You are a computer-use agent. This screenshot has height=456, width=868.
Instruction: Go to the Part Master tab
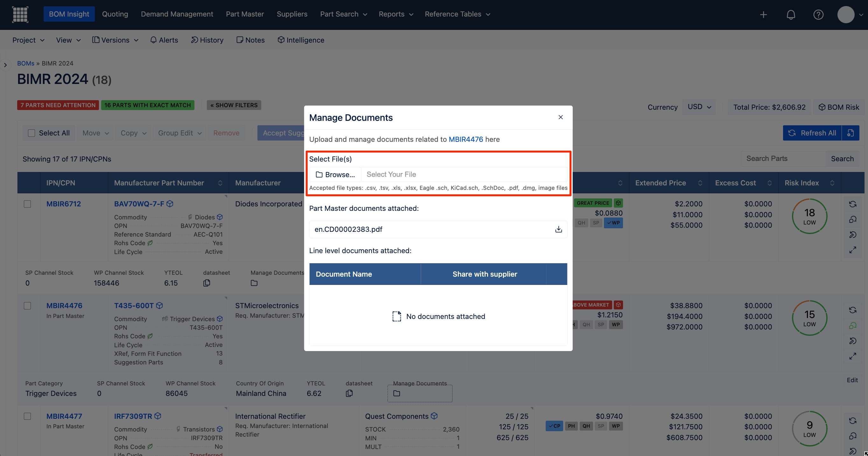click(245, 14)
